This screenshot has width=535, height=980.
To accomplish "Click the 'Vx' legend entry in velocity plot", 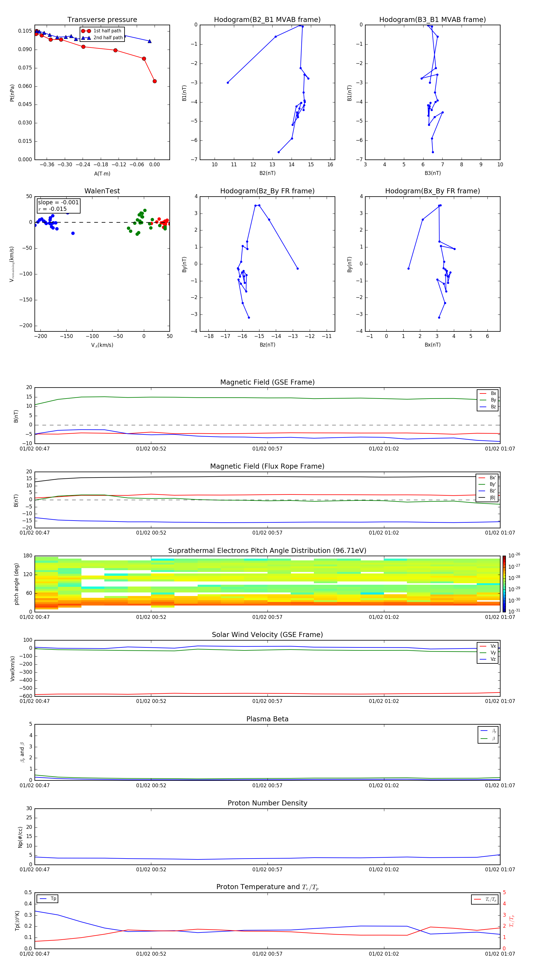I will [488, 646].
